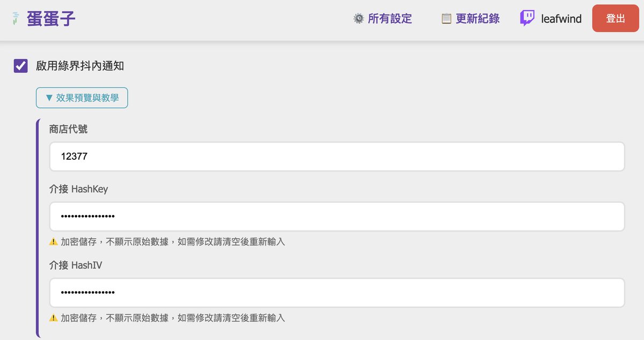Click inside the 介接 HashKey password field
644x340 pixels.
click(x=335, y=216)
